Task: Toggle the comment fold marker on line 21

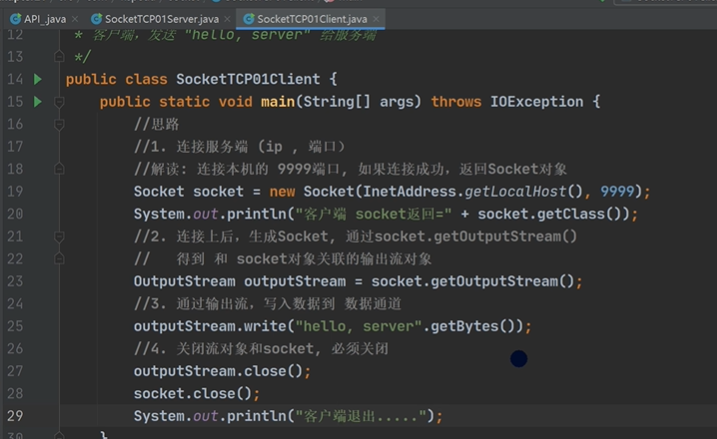Action: click(59, 236)
